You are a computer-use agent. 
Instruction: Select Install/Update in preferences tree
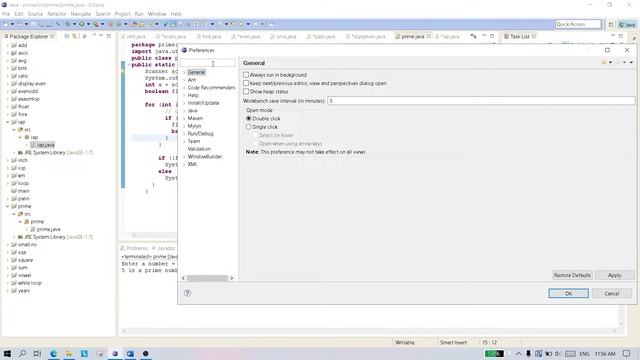203,103
